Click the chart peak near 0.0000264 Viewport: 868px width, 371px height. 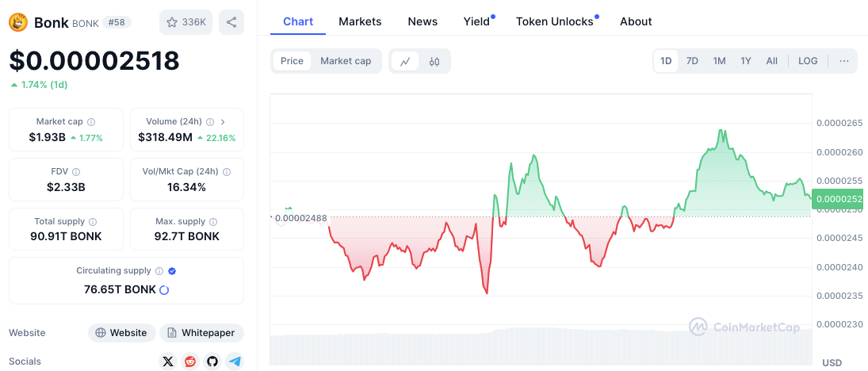click(x=721, y=130)
